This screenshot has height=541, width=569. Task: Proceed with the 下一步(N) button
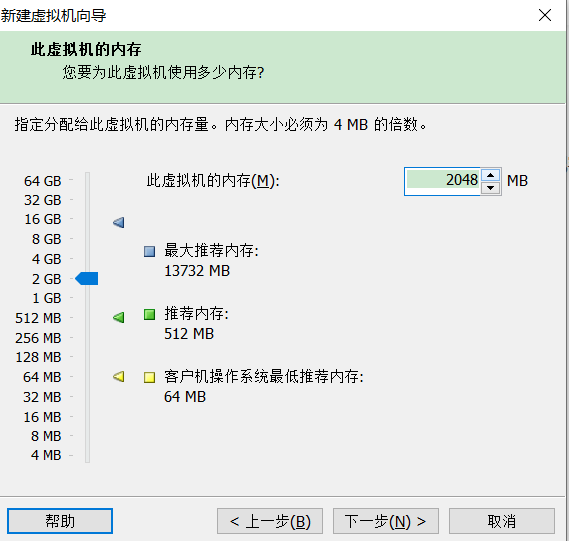click(x=386, y=521)
